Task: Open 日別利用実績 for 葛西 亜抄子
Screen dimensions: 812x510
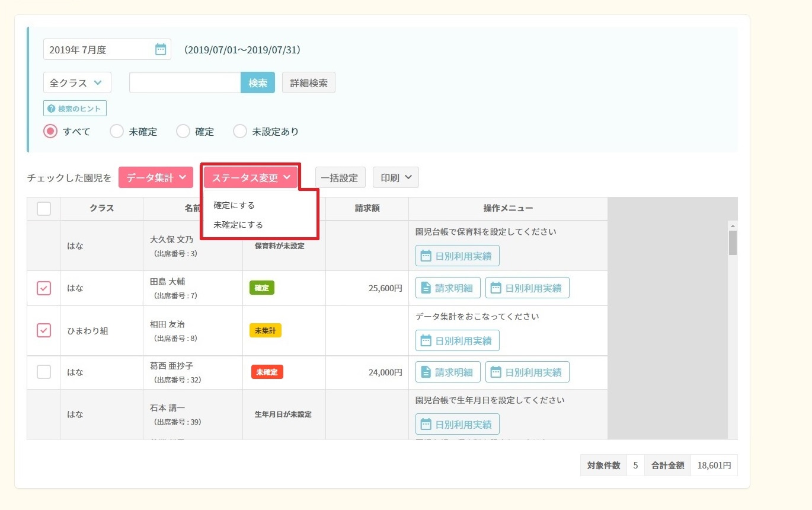Action: coord(527,372)
